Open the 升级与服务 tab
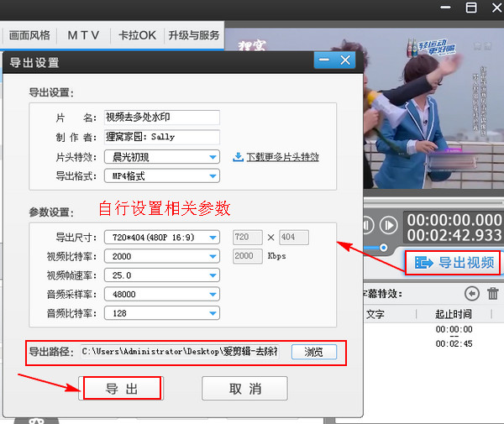 pyautogui.click(x=194, y=35)
